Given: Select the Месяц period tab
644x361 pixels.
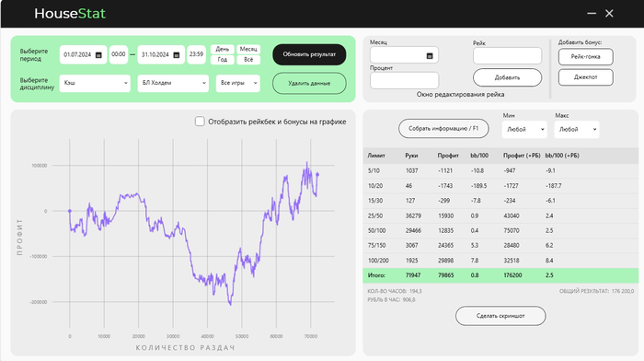Looking at the screenshot, I should click(248, 50).
